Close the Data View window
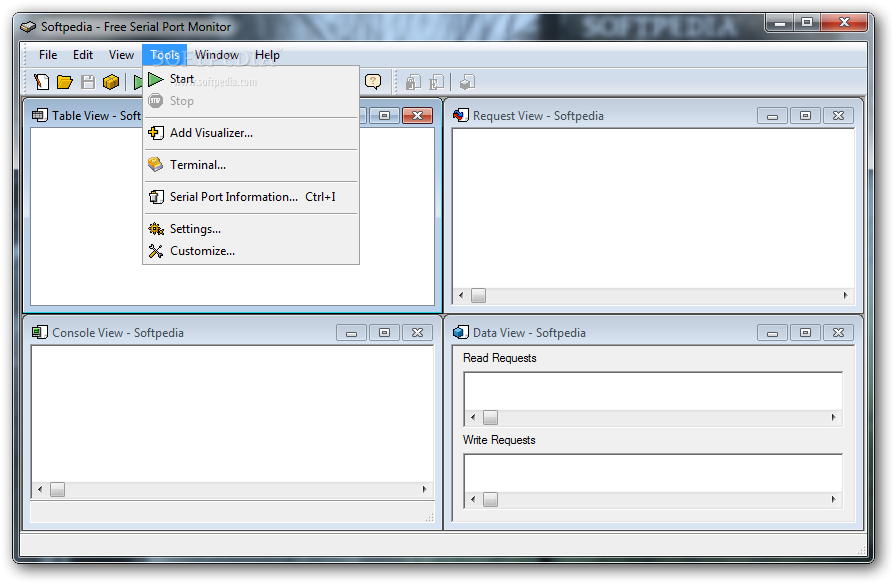Screen dimensions: 895x584 click(x=838, y=333)
